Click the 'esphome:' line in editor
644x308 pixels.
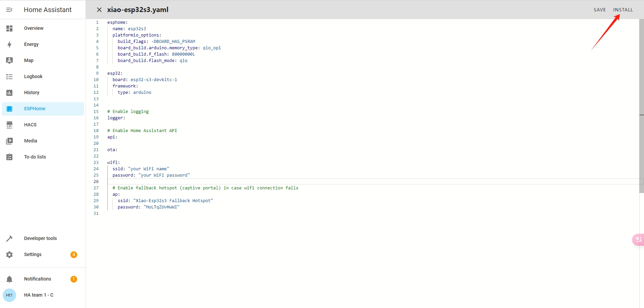(117, 22)
